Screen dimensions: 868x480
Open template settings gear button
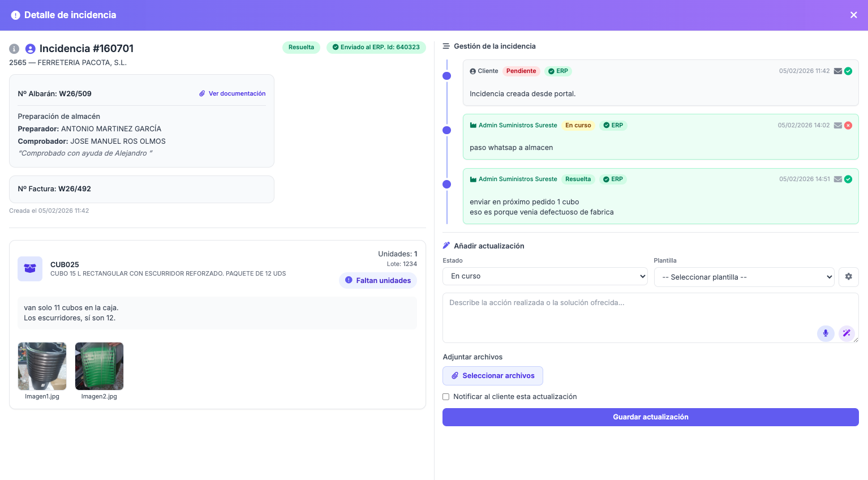[x=849, y=277]
